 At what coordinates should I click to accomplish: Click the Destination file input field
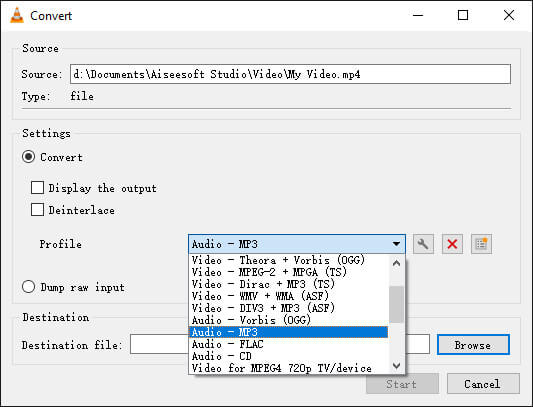tap(280, 344)
